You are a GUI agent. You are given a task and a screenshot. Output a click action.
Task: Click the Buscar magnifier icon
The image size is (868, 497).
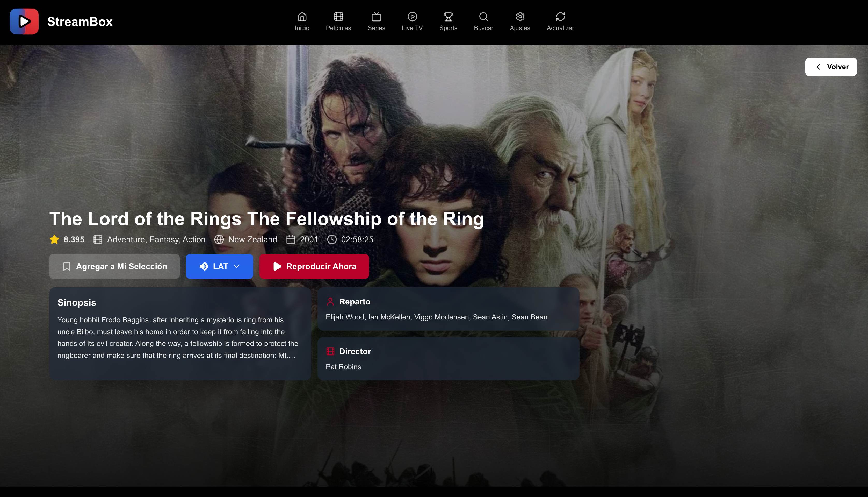pos(483,16)
